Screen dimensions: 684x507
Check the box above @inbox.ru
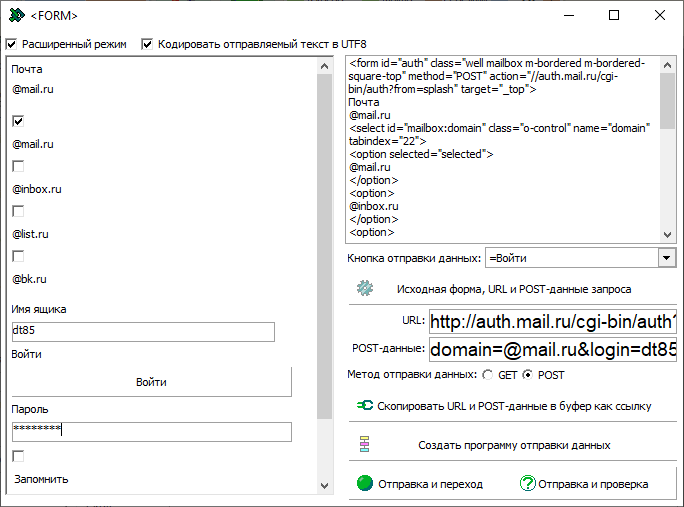pos(18,166)
